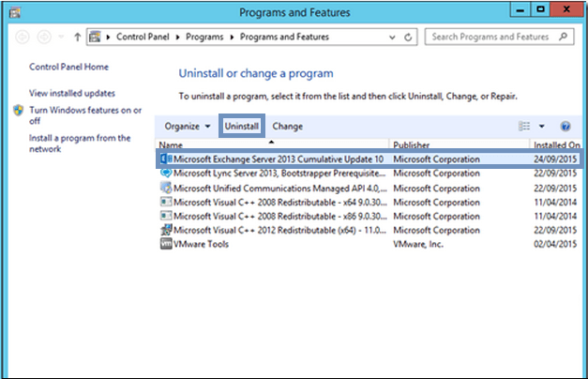Click the shield icon beside Windows features
This screenshot has width=588, height=379.
click(x=18, y=111)
